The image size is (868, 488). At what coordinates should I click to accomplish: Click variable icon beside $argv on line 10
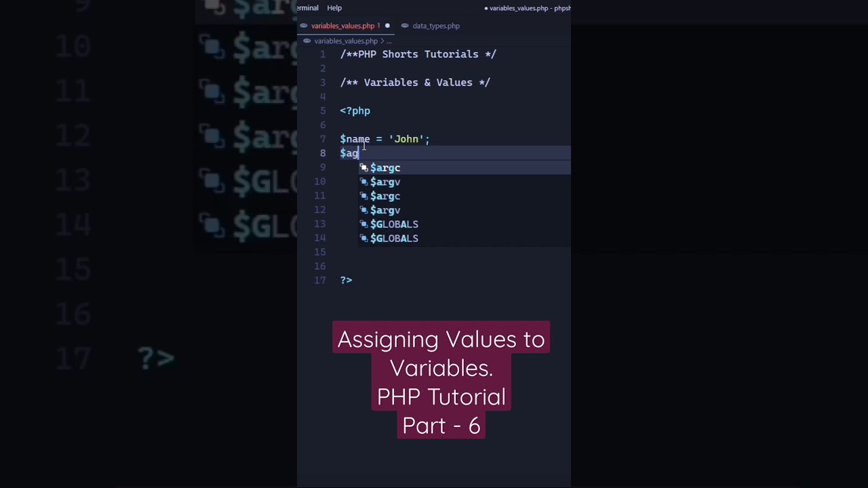[363, 182]
